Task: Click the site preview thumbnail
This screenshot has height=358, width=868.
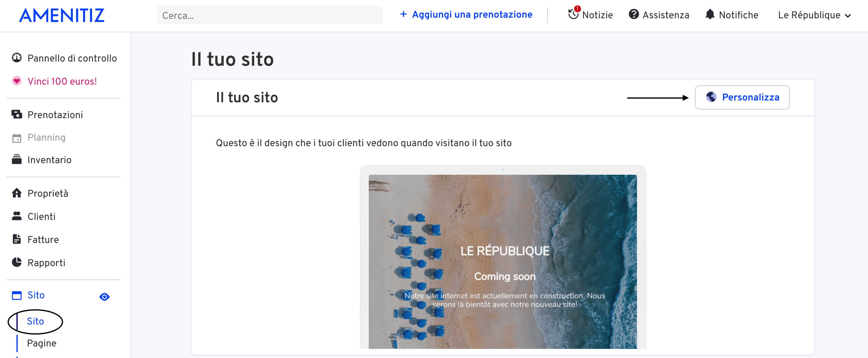Action: click(x=502, y=261)
